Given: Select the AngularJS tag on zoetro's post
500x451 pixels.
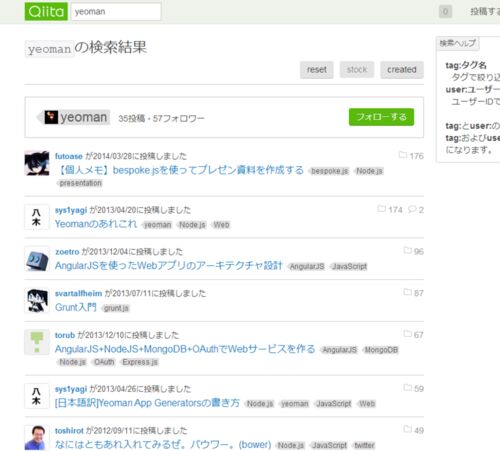Looking at the screenshot, I should pyautogui.click(x=307, y=266).
